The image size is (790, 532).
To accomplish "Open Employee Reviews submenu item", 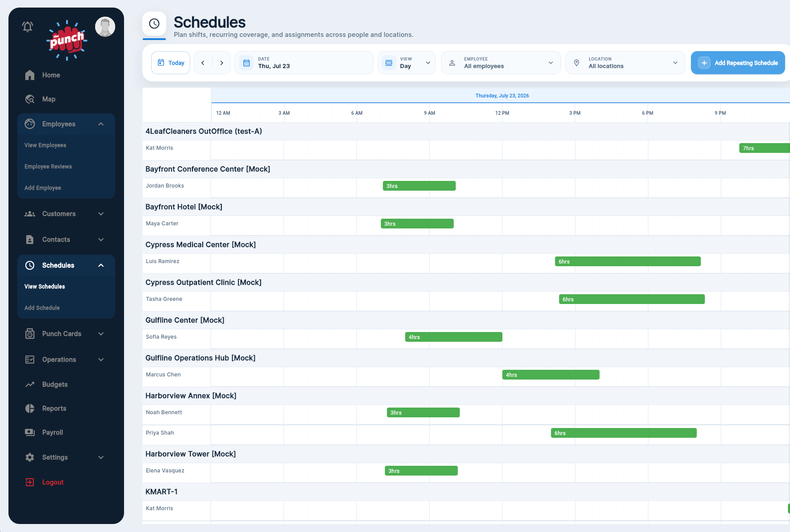I will pos(48,167).
